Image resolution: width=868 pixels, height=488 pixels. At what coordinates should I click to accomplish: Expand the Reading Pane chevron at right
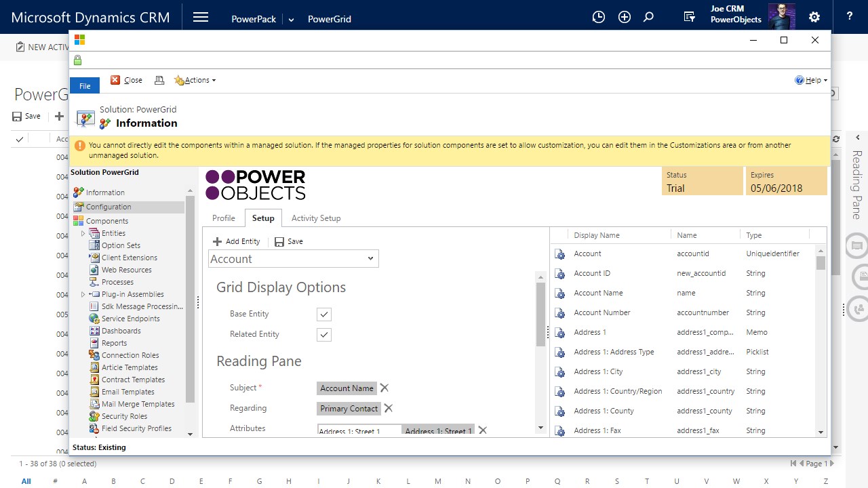coord(857,138)
